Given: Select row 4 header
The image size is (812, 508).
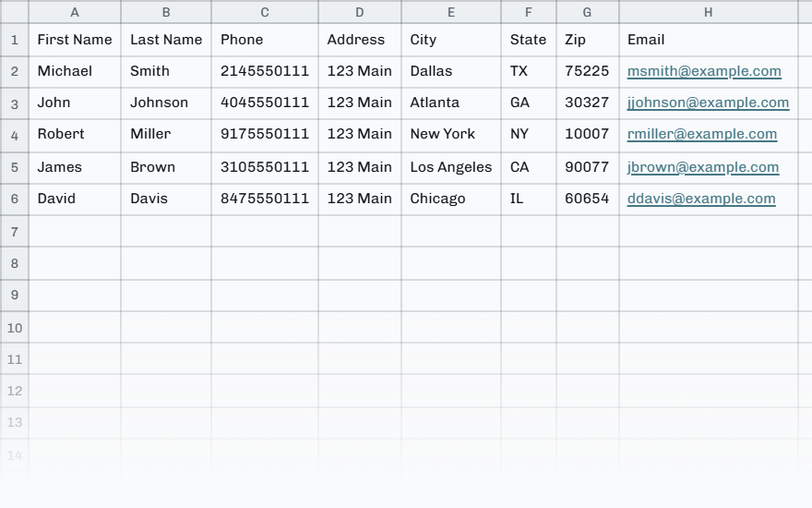Looking at the screenshot, I should pyautogui.click(x=15, y=135).
